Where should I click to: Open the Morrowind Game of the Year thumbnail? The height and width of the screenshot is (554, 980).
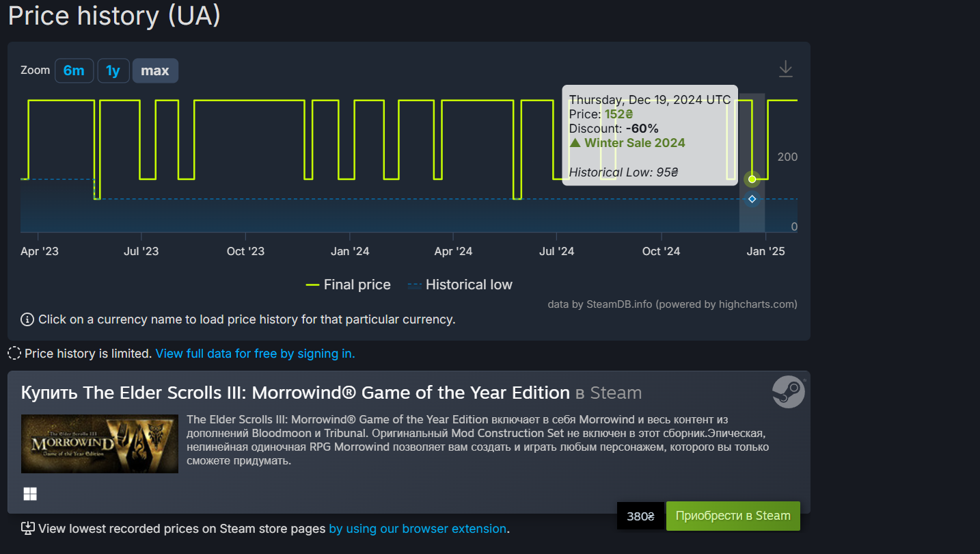click(x=100, y=444)
